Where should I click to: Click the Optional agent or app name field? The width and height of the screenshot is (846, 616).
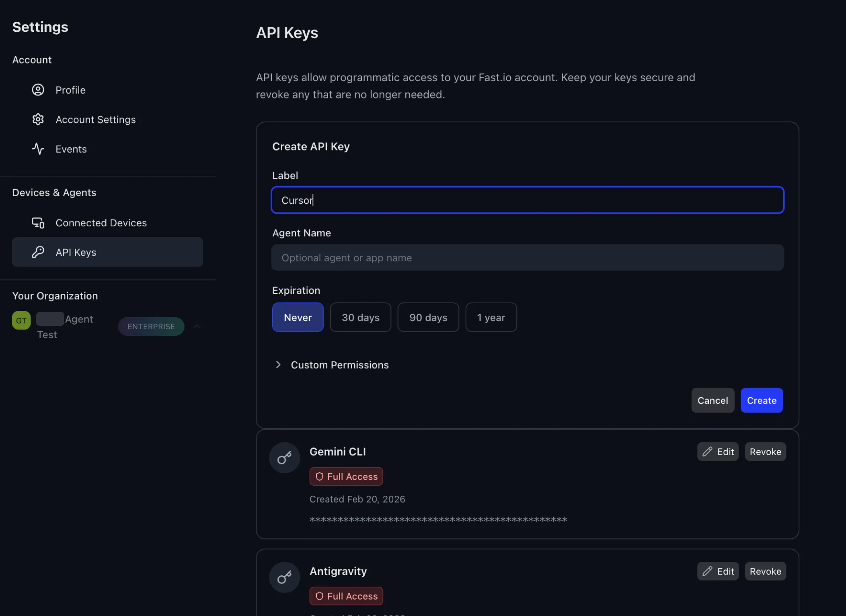[527, 257]
